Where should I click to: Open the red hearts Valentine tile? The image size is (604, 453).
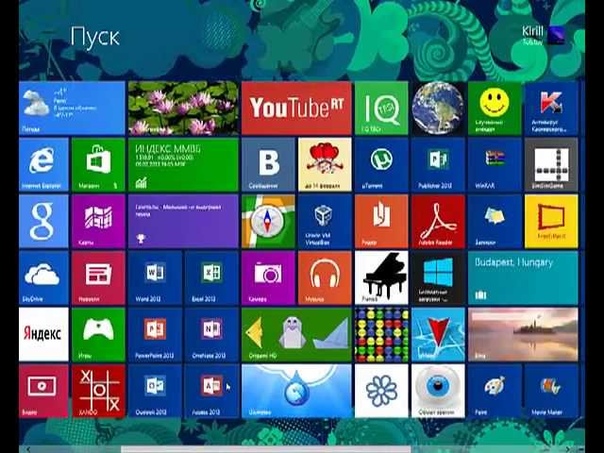point(325,164)
